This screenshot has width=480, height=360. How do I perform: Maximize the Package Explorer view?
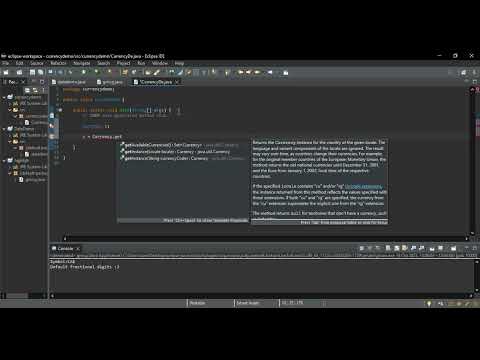tap(42, 82)
